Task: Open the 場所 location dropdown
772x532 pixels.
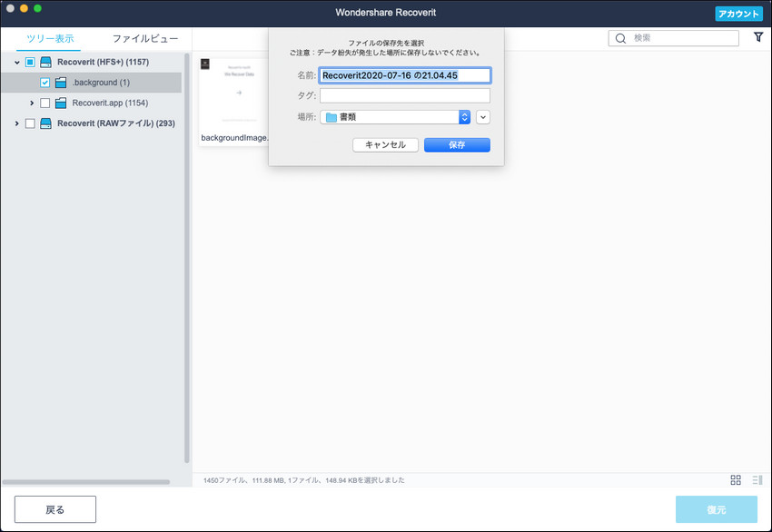Action: click(395, 117)
